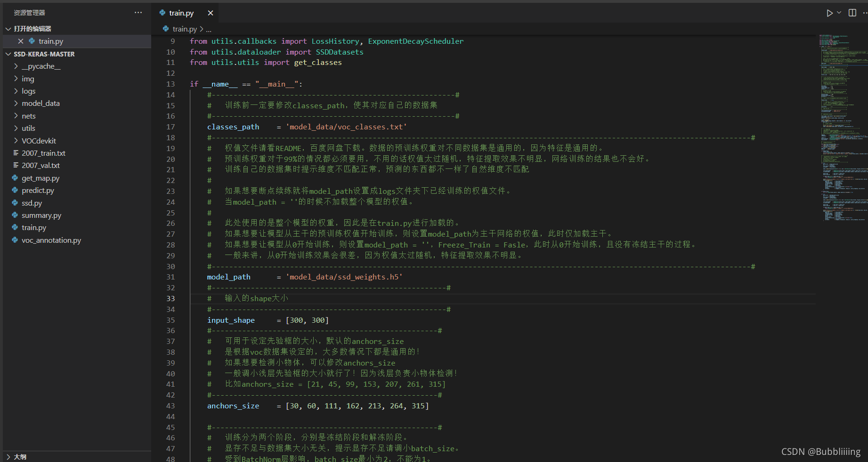Split the editor to the right
Screen dimensions: 868x462
[852, 13]
